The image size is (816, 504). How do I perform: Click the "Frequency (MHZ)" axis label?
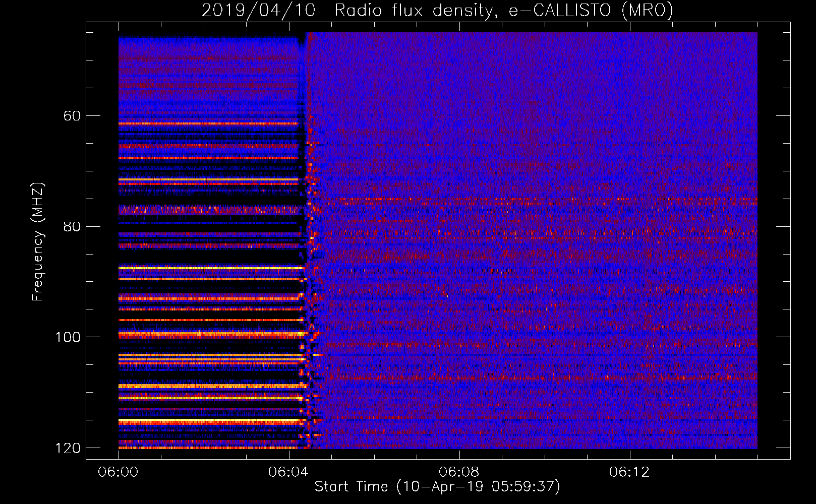(x=37, y=241)
